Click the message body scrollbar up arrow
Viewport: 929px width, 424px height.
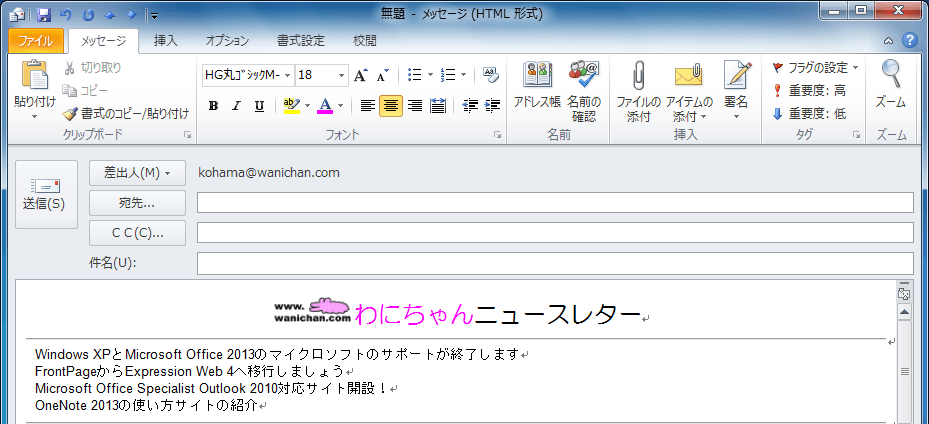pos(904,312)
